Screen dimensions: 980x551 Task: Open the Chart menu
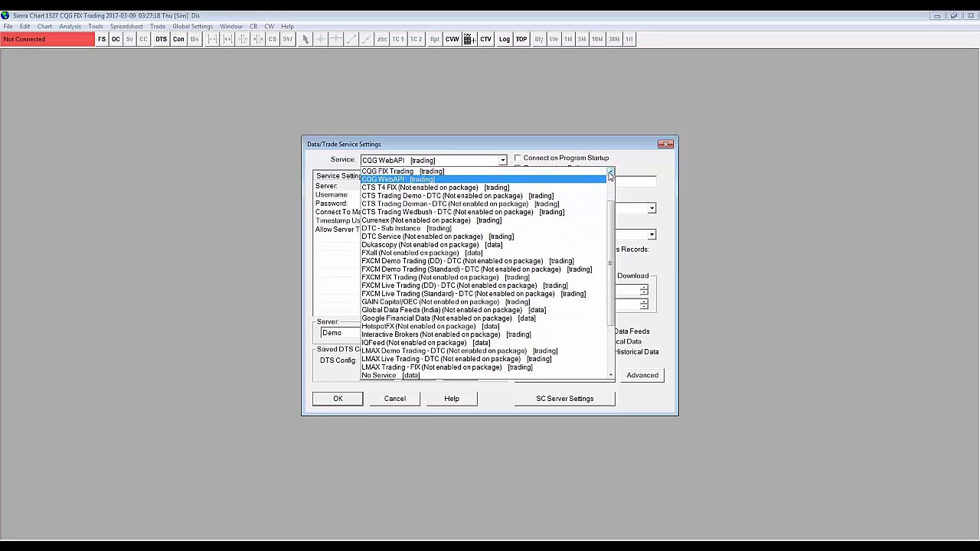[45, 27]
